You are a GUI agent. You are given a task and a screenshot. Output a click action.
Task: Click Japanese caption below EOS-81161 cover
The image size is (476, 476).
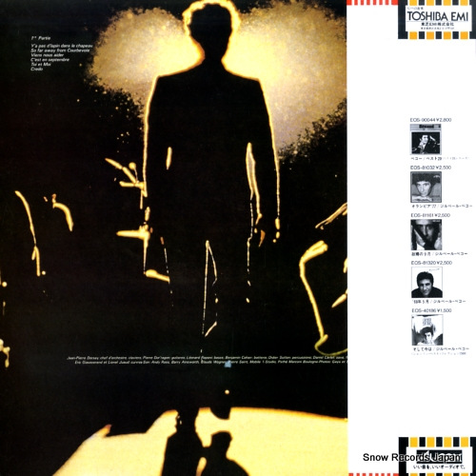(x=439, y=254)
